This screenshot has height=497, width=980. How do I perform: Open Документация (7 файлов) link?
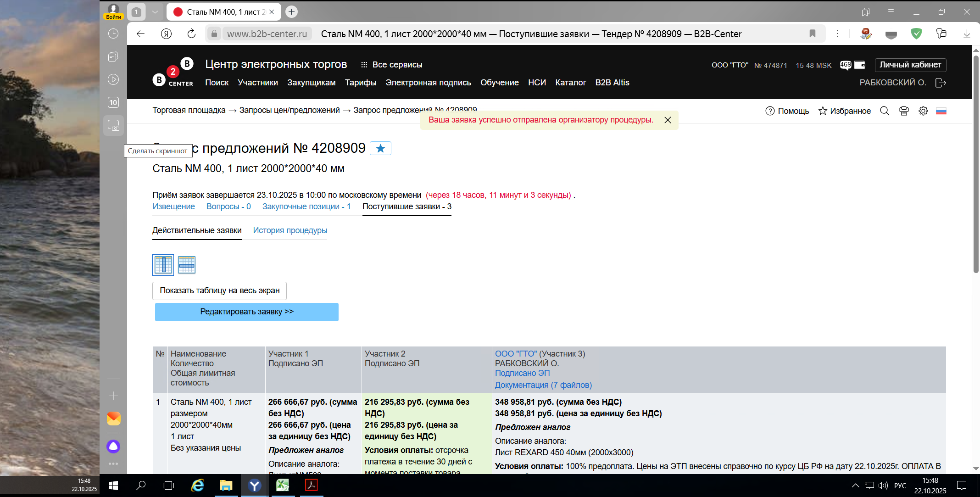(x=543, y=385)
